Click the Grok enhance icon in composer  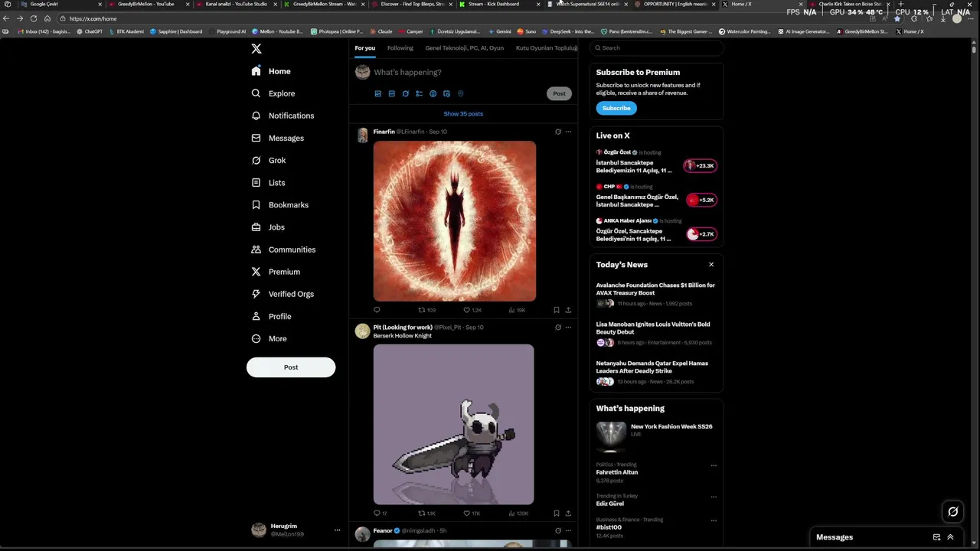(x=405, y=93)
